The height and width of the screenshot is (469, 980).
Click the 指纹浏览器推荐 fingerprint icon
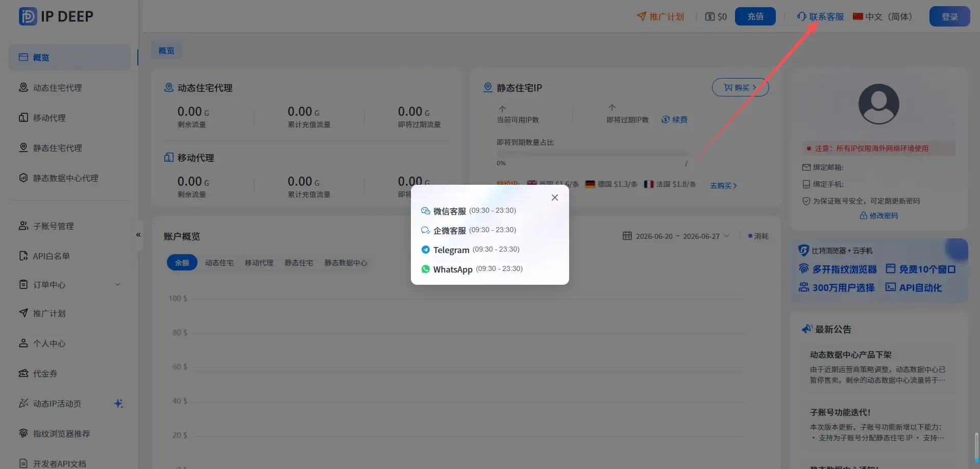(23, 433)
